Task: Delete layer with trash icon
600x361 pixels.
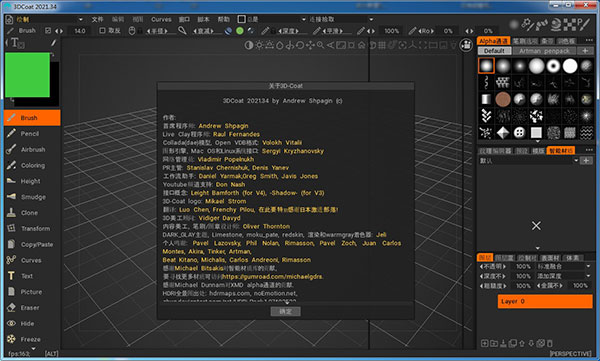Action: click(550, 343)
